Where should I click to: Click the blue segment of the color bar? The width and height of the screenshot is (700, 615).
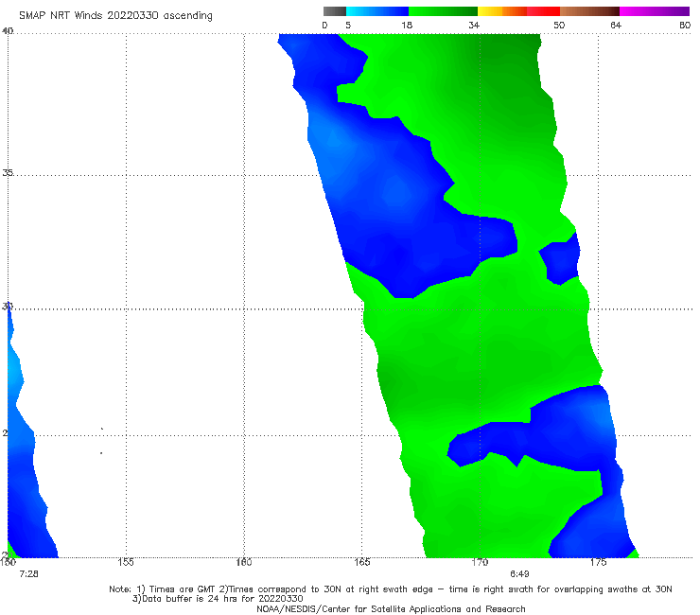point(377,11)
